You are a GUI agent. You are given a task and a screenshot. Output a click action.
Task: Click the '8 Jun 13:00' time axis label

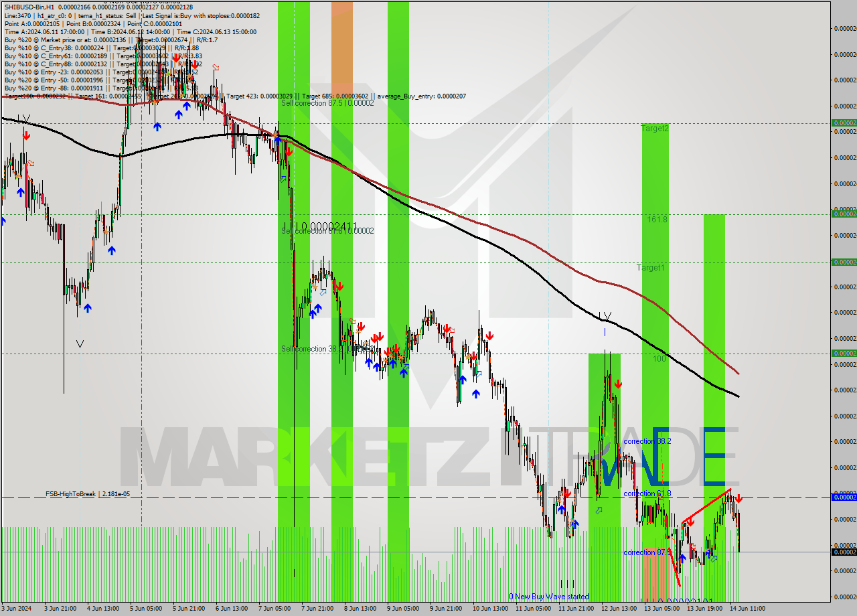point(360,608)
